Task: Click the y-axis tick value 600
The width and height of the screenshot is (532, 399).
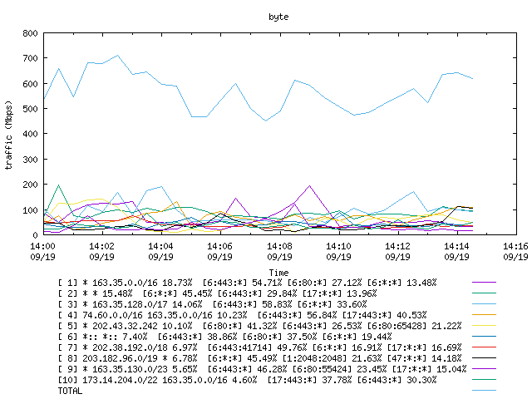Action: coord(30,84)
